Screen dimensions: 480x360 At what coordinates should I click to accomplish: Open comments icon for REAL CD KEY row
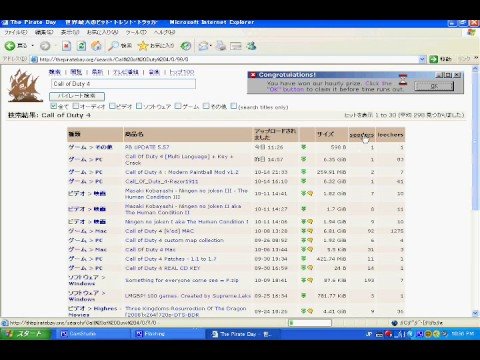310,267
